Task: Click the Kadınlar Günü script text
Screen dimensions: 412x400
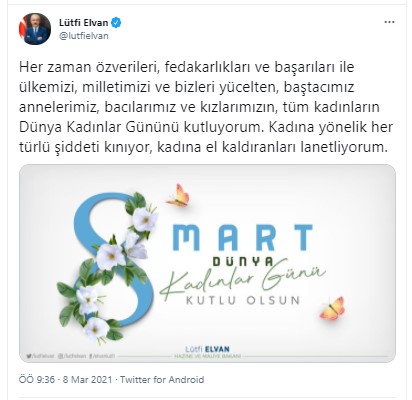Action: coord(242,279)
